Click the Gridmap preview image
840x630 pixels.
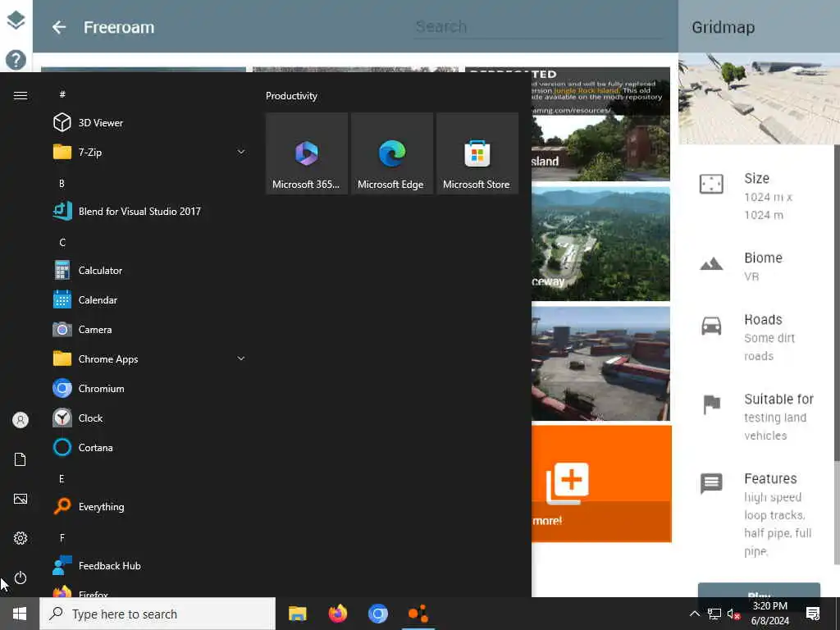pos(759,98)
